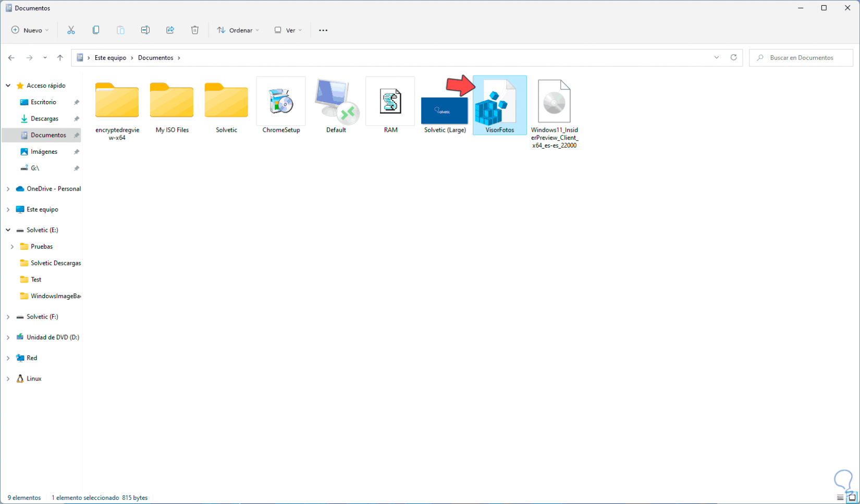
Task: Go forward with the right arrow
Action: pyautogui.click(x=29, y=58)
